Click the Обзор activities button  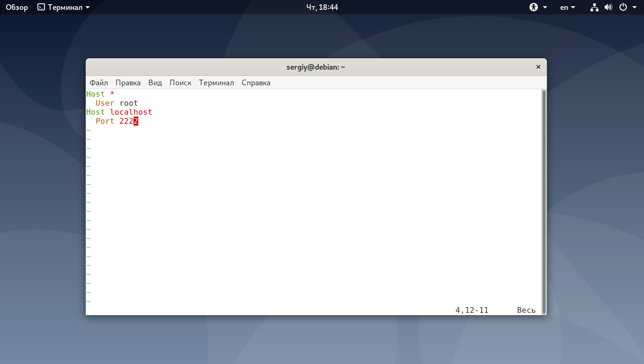point(17,7)
